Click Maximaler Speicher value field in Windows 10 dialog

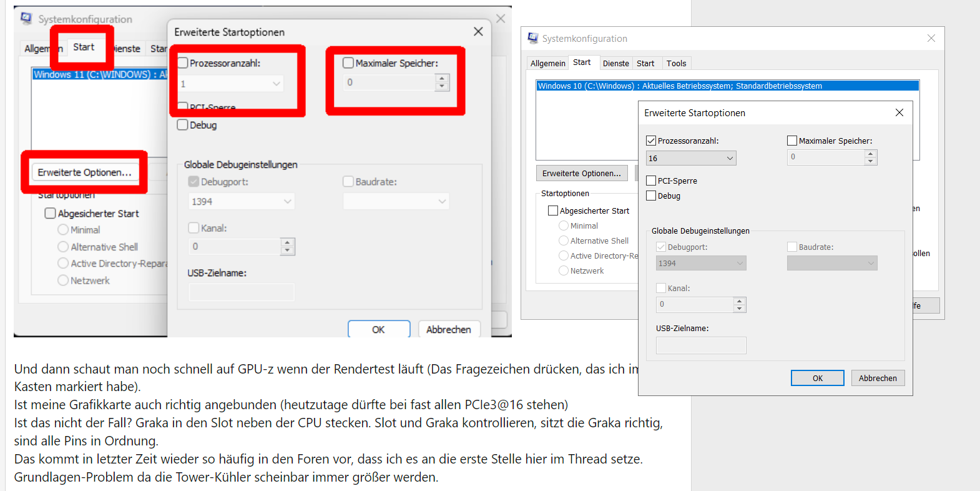pos(826,157)
